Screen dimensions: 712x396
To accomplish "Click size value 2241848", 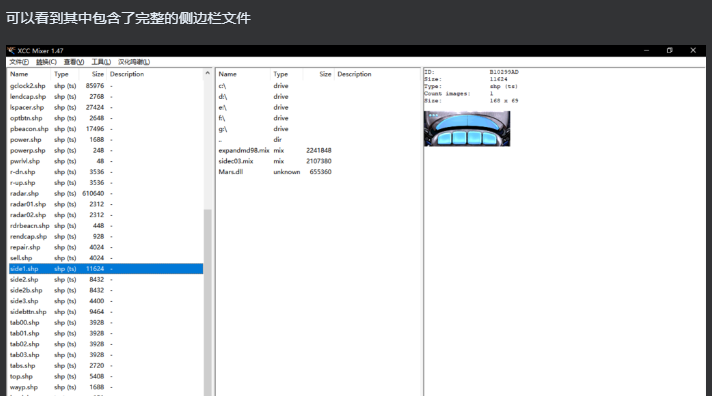I will pos(318,150).
